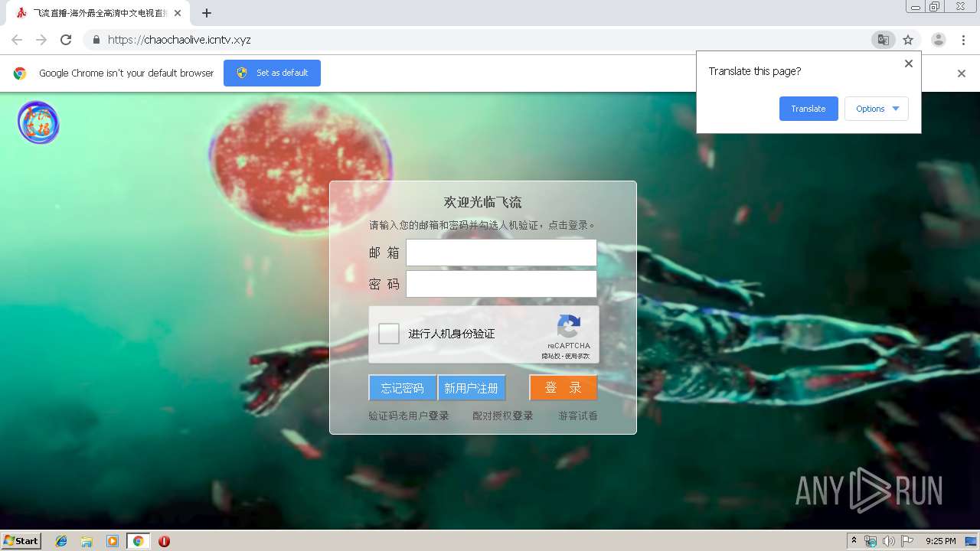Open the Windows Start menu
Viewport: 980px width, 551px height.
tap(21, 541)
